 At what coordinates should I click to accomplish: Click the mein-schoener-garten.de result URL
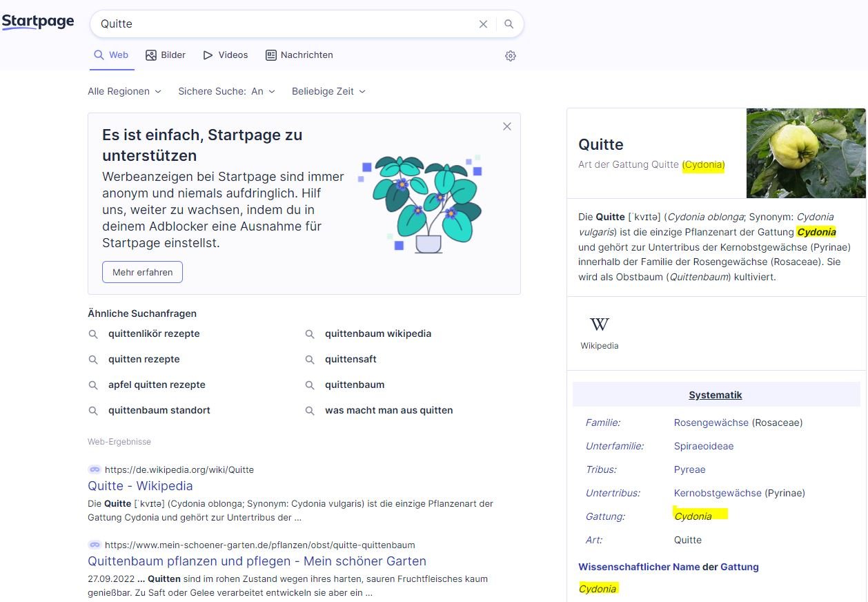(260, 545)
